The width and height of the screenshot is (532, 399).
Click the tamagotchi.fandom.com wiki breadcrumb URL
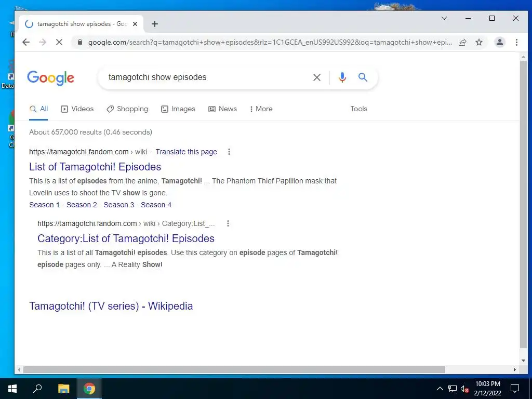click(88, 152)
